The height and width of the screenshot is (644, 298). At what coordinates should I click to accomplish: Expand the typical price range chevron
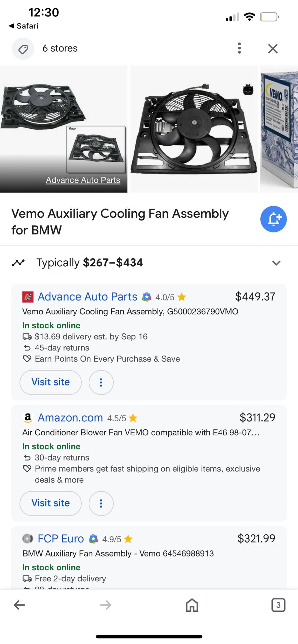point(276,263)
